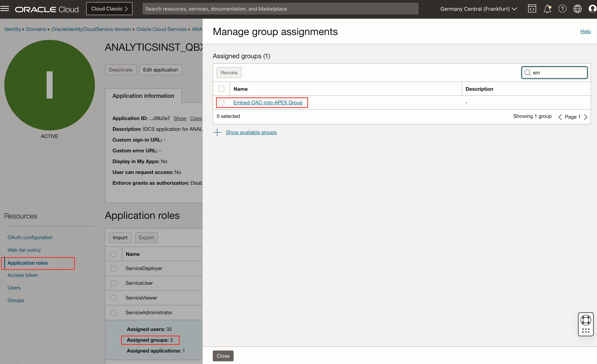Open Access token in Resources
This screenshot has width=597, height=364.
(x=22, y=275)
